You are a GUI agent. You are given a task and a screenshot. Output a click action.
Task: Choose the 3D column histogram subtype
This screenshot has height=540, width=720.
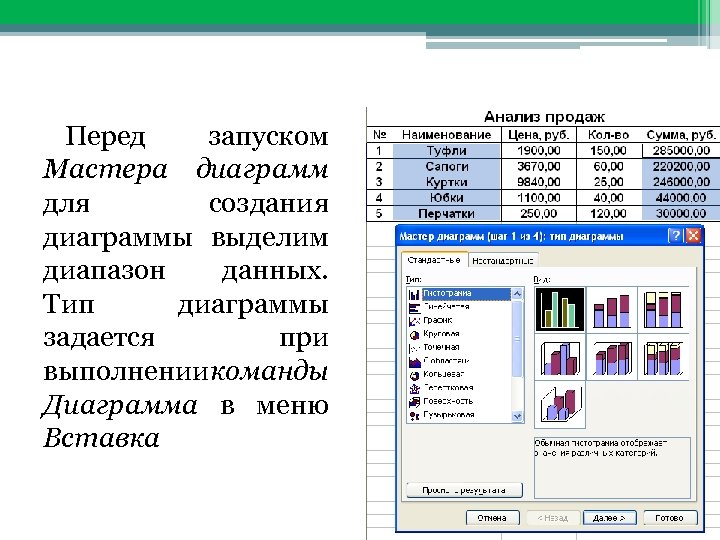pos(560,405)
